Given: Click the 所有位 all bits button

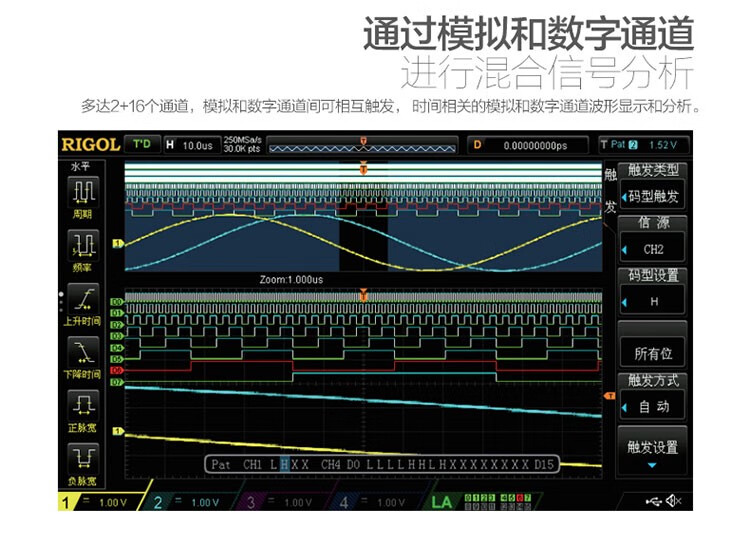Looking at the screenshot, I should click(x=652, y=354).
